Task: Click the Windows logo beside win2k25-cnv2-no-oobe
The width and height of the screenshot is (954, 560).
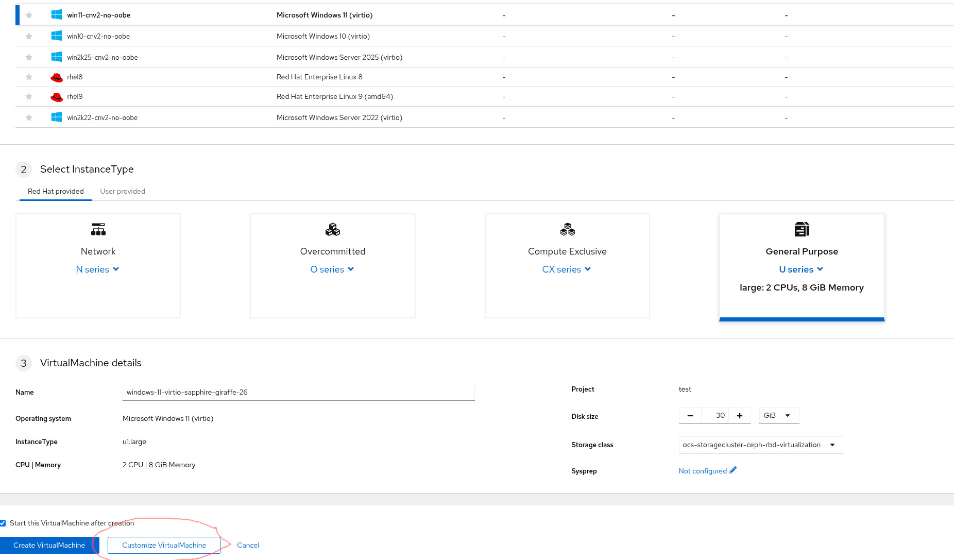Action: (x=57, y=57)
